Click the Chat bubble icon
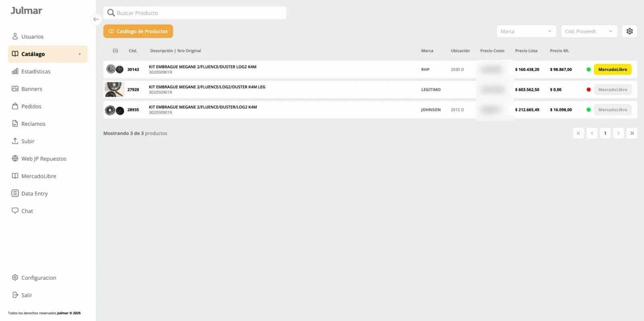644x321 pixels. (15, 210)
